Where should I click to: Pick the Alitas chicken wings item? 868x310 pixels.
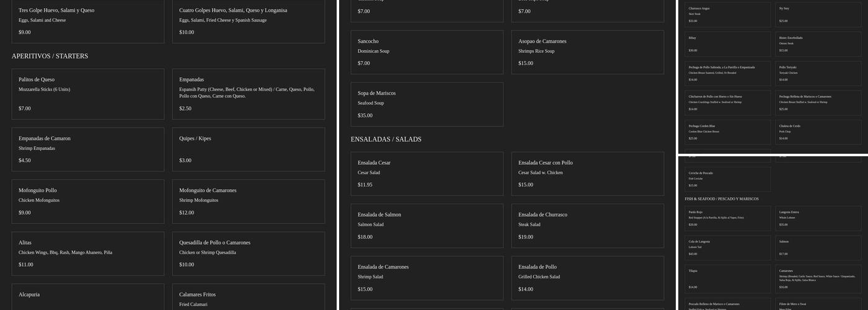pos(87,254)
